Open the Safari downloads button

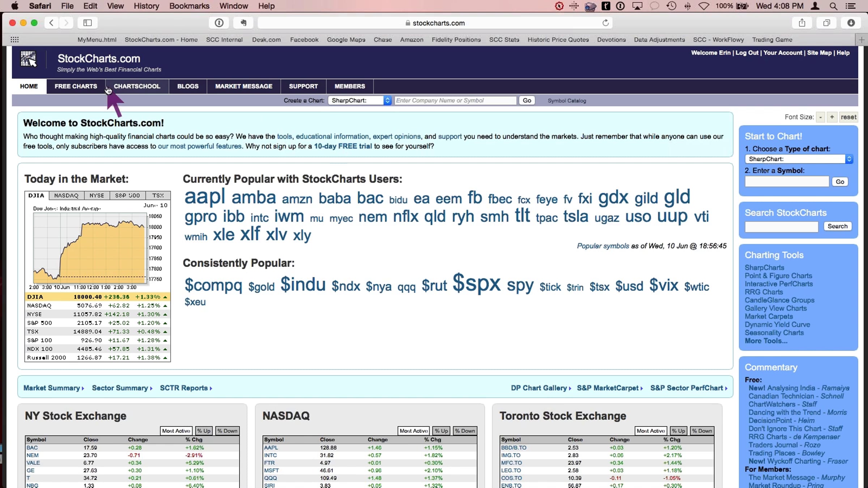[x=851, y=23]
